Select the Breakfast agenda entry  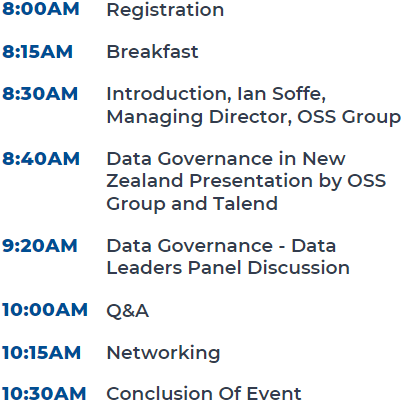[152, 52]
